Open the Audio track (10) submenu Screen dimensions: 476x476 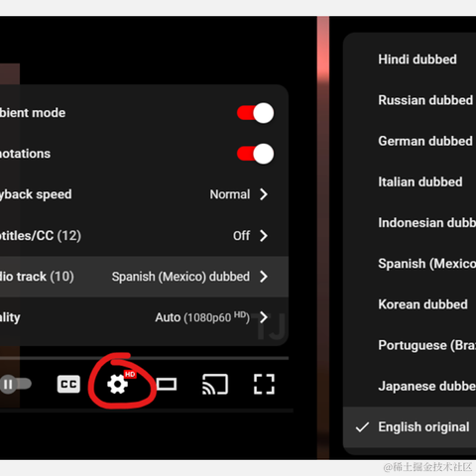click(144, 277)
